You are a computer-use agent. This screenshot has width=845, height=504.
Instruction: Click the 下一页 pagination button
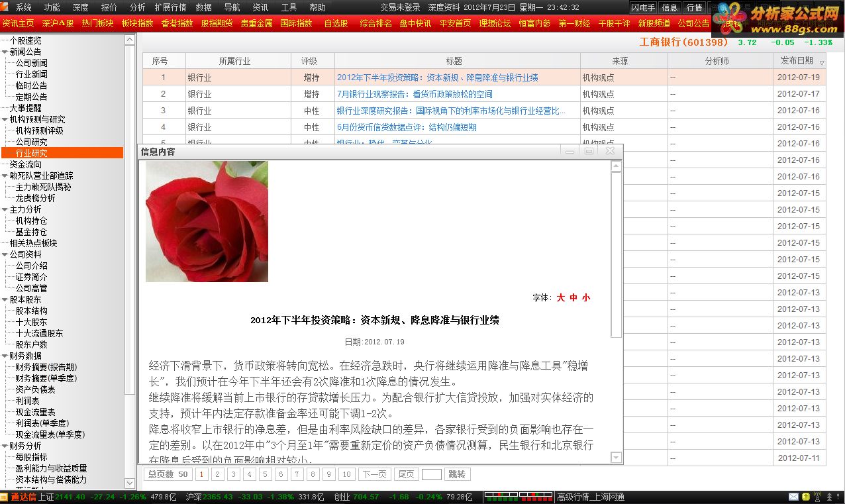373,474
